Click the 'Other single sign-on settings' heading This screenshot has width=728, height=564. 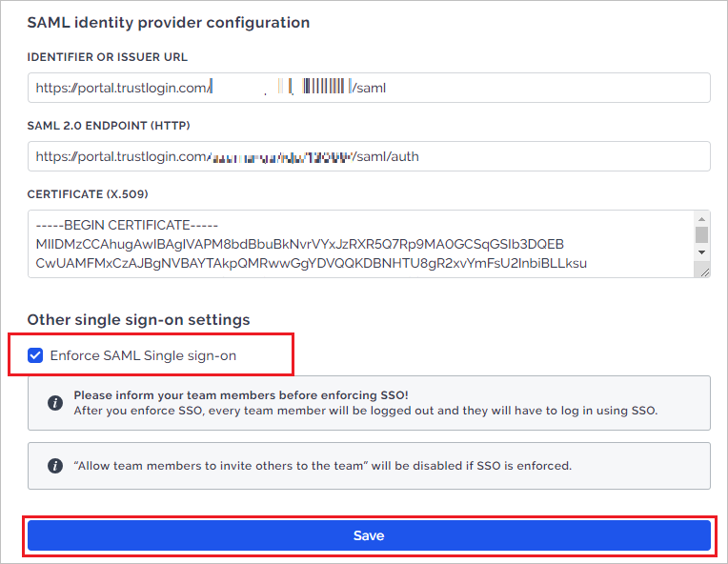tap(138, 320)
